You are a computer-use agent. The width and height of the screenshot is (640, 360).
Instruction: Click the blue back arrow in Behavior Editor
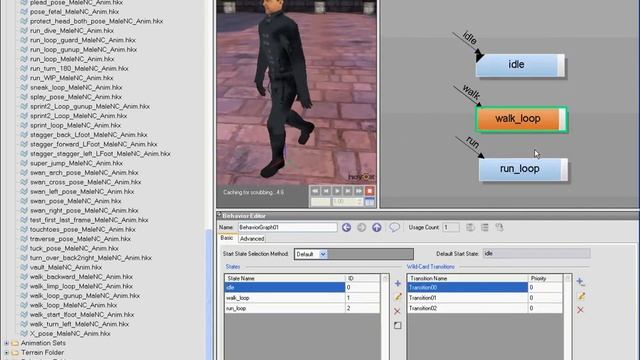(x=347, y=227)
